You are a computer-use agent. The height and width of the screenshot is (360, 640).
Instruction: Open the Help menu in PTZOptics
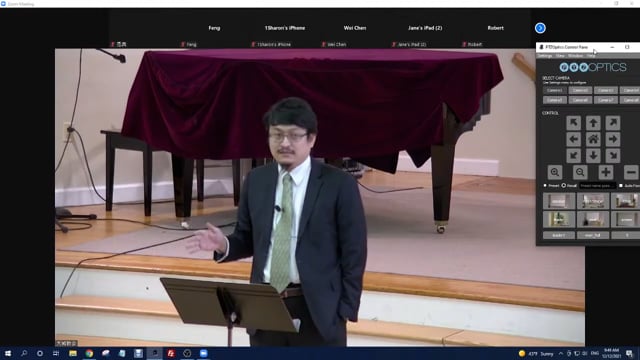point(591,56)
